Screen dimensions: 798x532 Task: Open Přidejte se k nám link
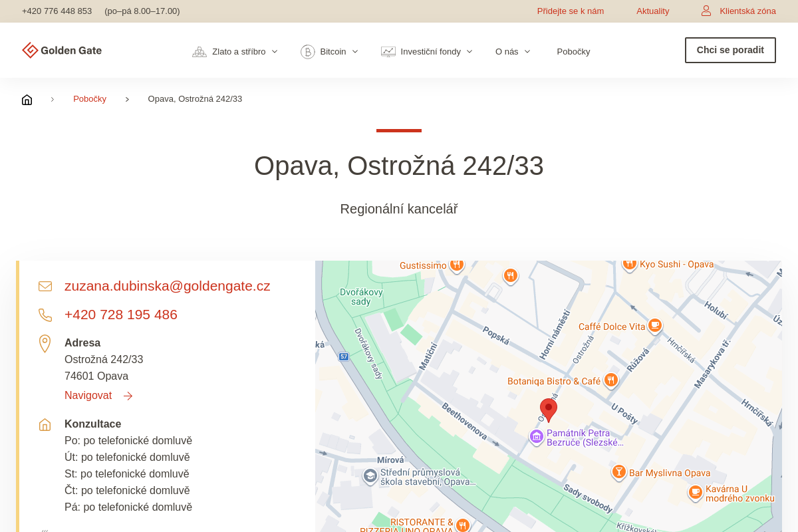click(571, 11)
